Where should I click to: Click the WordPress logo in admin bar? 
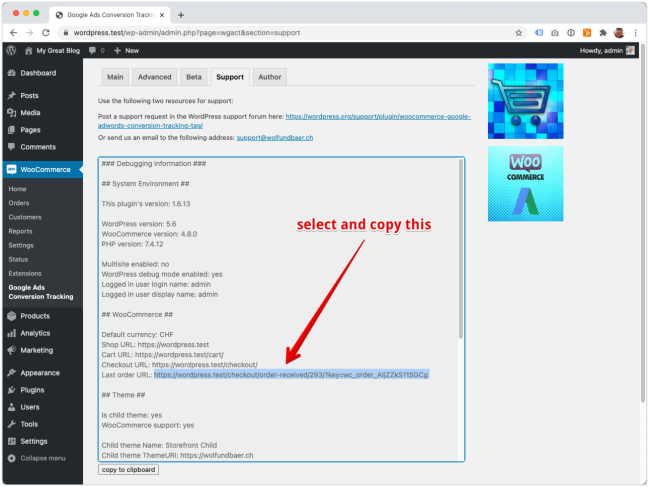(x=11, y=50)
